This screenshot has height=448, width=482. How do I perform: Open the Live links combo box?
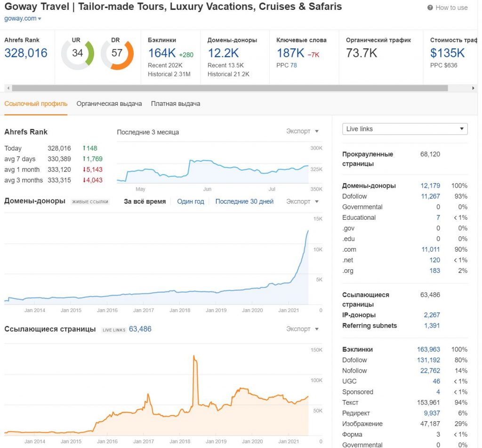tap(405, 129)
